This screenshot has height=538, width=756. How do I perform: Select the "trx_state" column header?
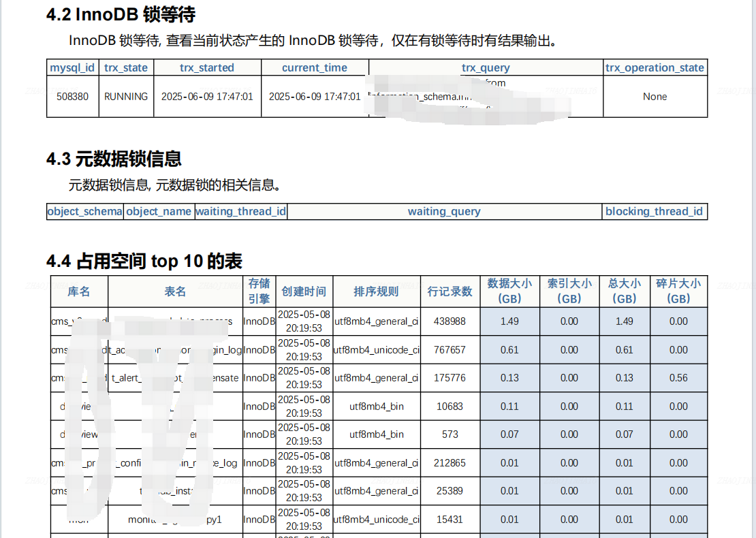pos(126,67)
